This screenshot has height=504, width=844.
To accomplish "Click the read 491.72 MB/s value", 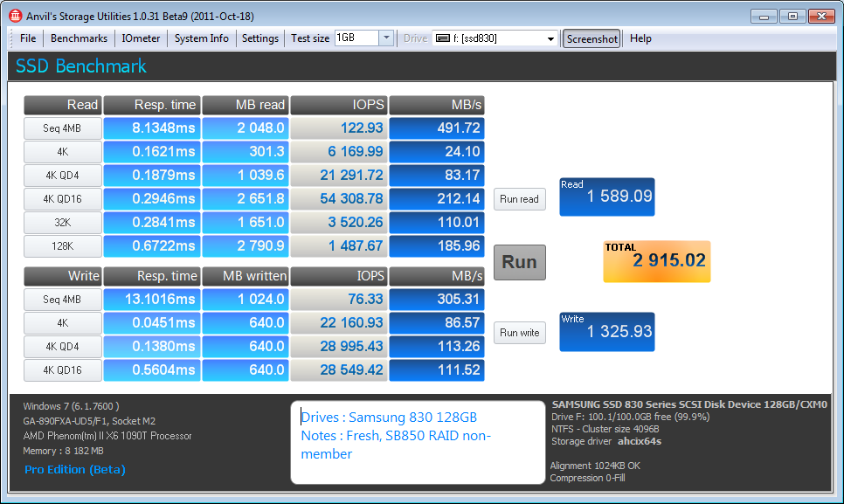I will click(437, 128).
